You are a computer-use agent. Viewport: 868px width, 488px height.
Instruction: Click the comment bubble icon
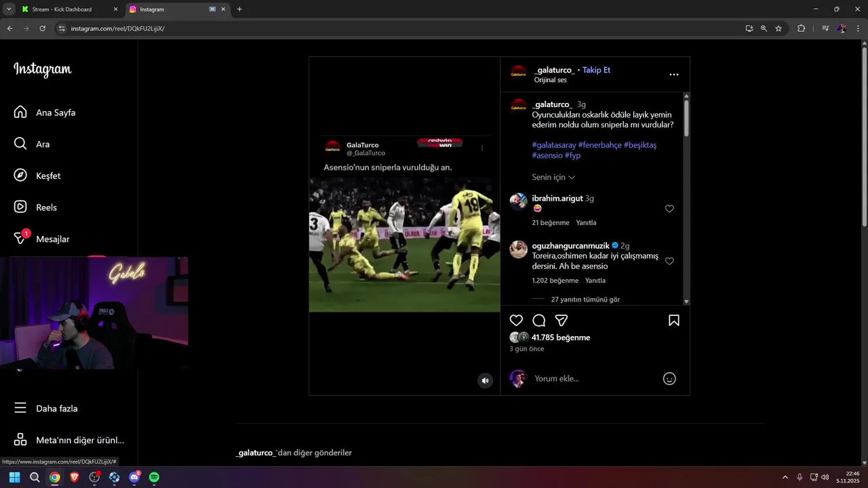(x=538, y=320)
